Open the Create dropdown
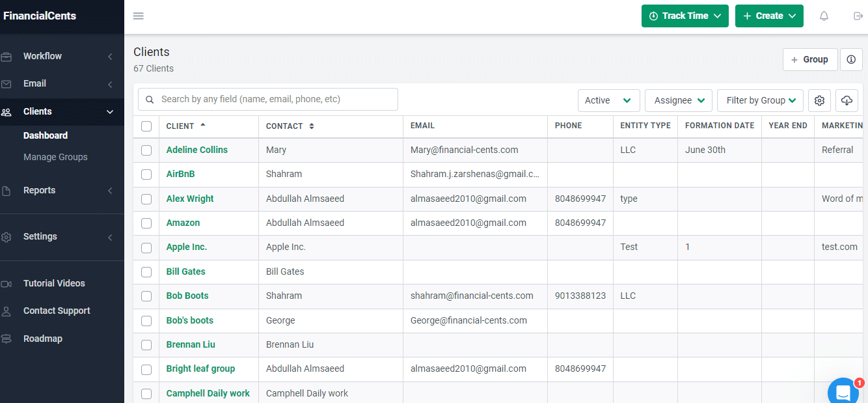This screenshot has width=868, height=403. pyautogui.click(x=769, y=16)
